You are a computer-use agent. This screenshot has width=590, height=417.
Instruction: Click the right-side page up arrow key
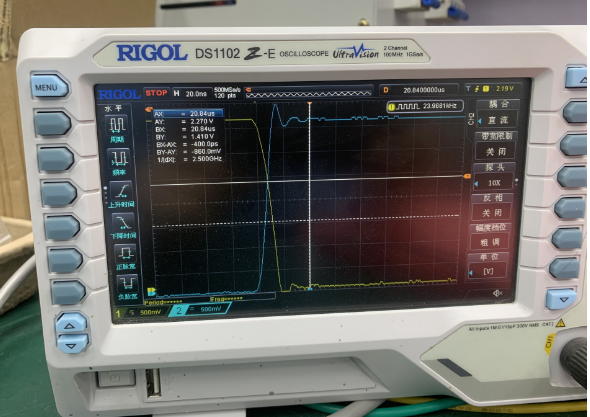(x=576, y=78)
